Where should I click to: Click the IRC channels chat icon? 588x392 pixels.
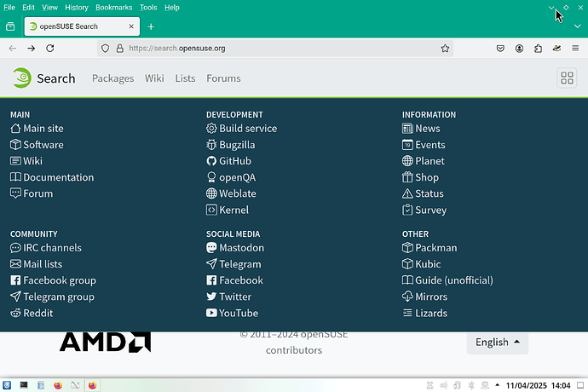click(15, 248)
